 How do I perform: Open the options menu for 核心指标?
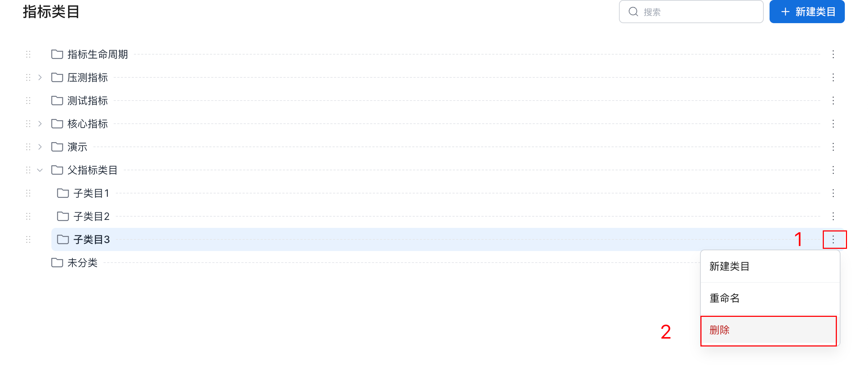point(833,124)
